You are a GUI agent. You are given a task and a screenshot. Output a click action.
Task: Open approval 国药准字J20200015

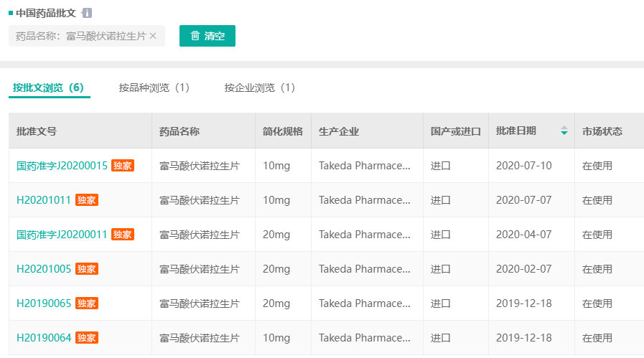click(x=62, y=166)
